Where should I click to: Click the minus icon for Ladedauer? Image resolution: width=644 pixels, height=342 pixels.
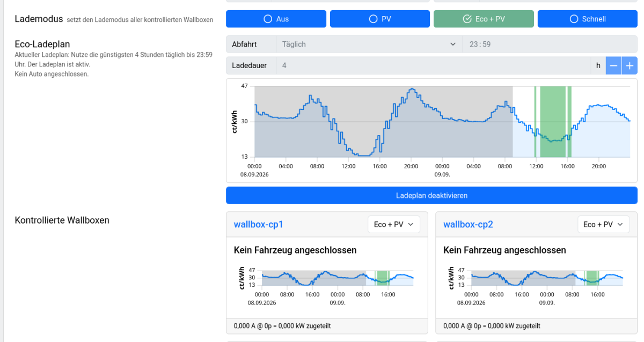click(x=613, y=66)
